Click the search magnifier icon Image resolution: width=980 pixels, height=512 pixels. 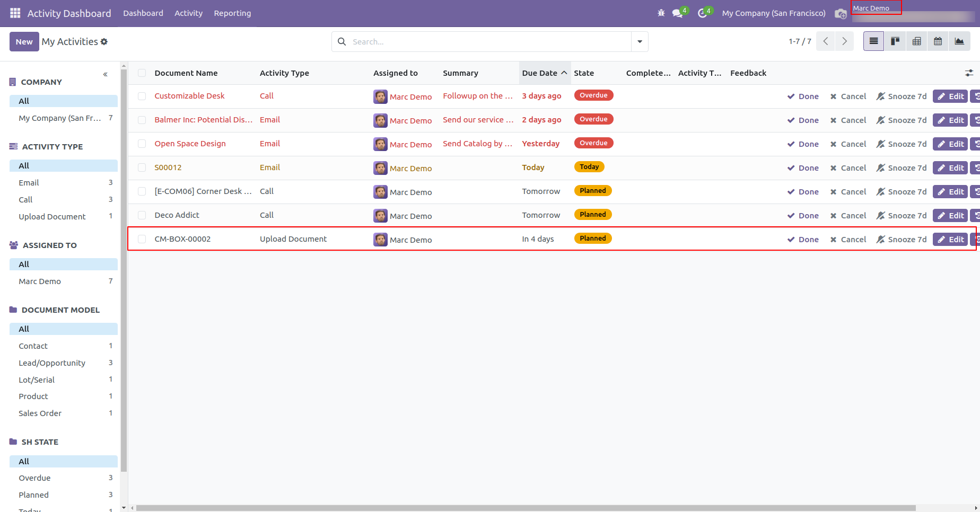pos(342,41)
